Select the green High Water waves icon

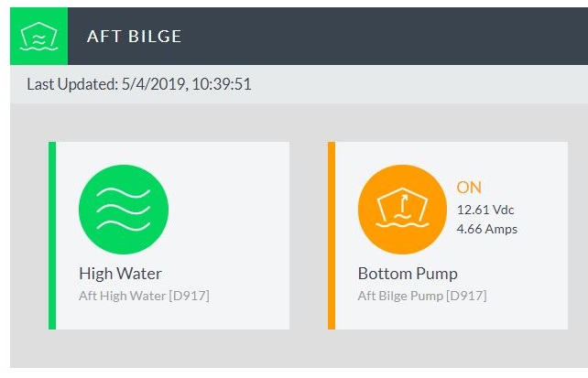click(124, 210)
